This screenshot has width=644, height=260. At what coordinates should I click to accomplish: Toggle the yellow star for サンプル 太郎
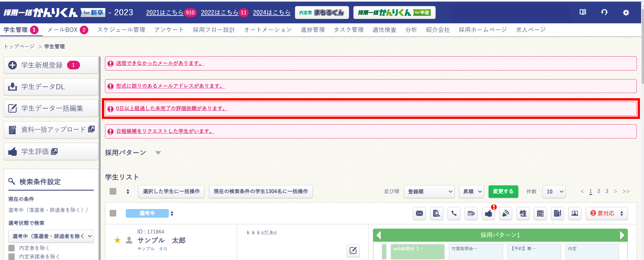117,240
